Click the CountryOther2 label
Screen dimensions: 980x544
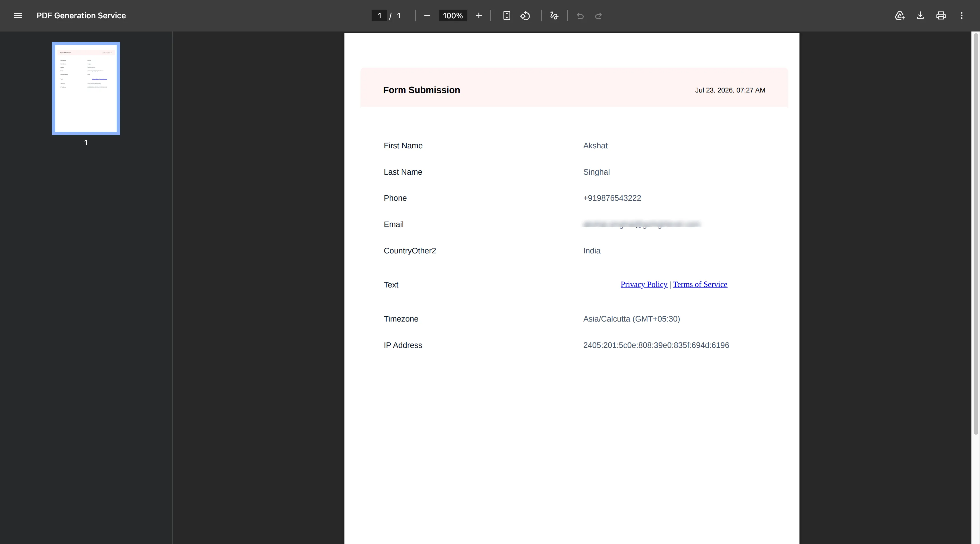click(410, 251)
